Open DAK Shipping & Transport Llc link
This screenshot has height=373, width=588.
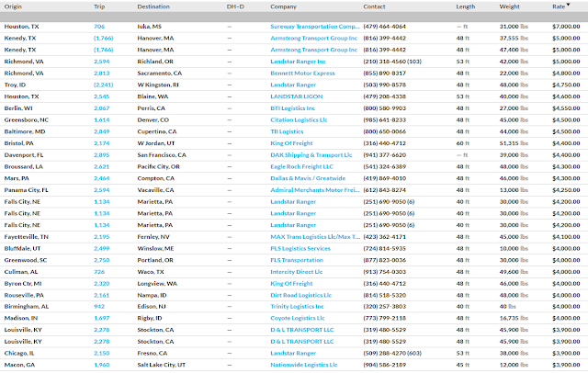point(311,155)
